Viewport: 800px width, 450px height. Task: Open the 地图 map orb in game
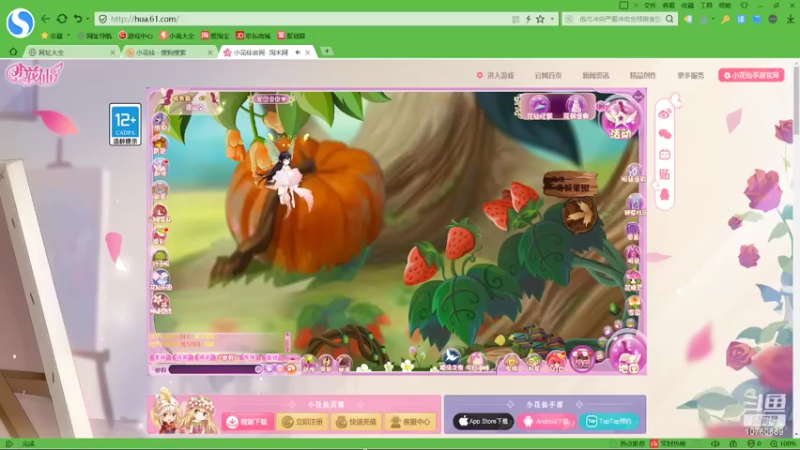[x=628, y=354]
